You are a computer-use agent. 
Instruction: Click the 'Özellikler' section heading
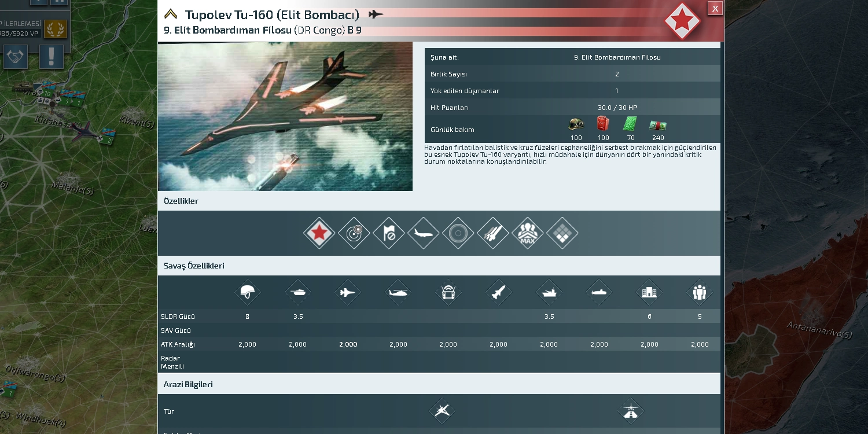(181, 201)
